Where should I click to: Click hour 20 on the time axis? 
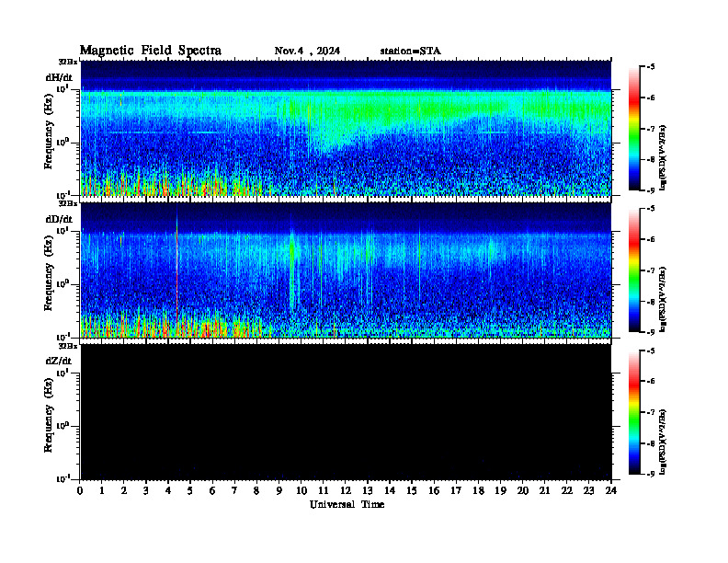pyautogui.click(x=523, y=491)
